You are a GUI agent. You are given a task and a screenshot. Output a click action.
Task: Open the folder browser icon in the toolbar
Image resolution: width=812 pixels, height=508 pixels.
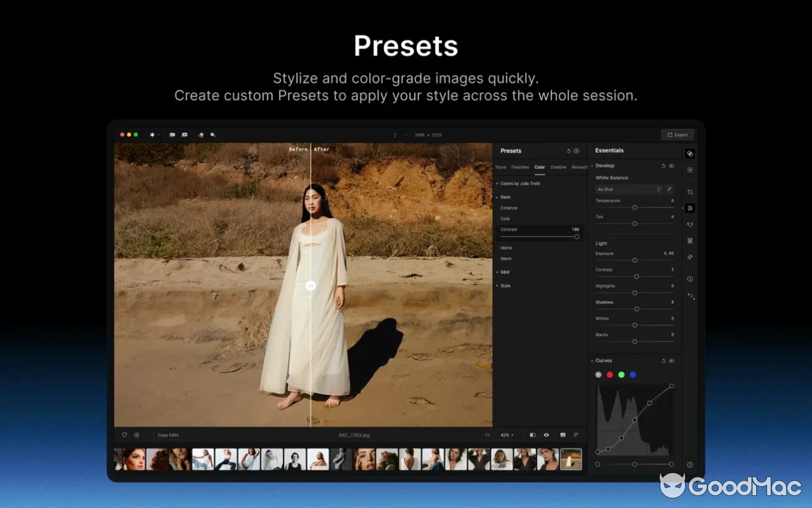pyautogui.click(x=172, y=134)
